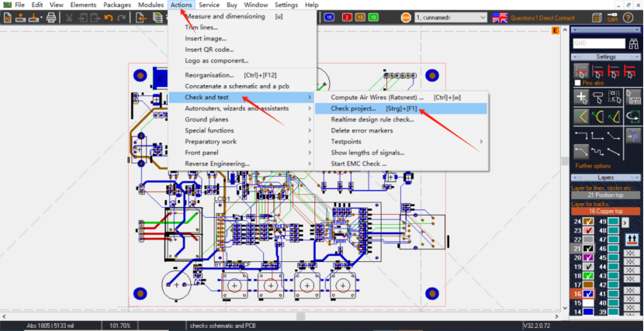Click '21 Position top' layer button
Image resolution: width=644 pixels, height=331 pixels.
click(606, 195)
